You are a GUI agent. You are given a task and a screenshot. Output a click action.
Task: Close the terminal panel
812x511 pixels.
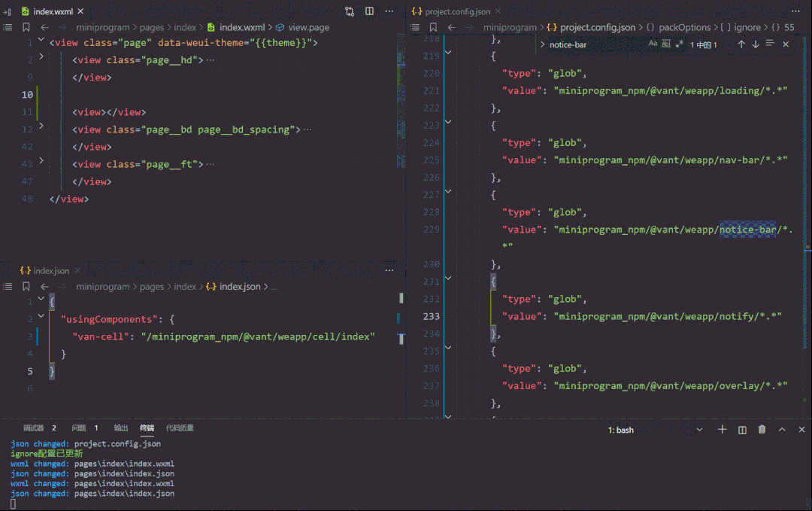pyautogui.click(x=801, y=429)
